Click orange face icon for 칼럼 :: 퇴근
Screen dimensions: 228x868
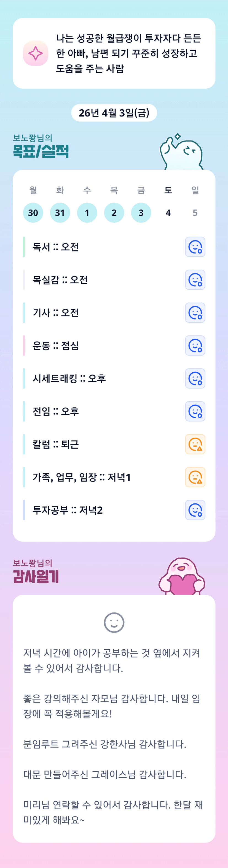click(195, 444)
